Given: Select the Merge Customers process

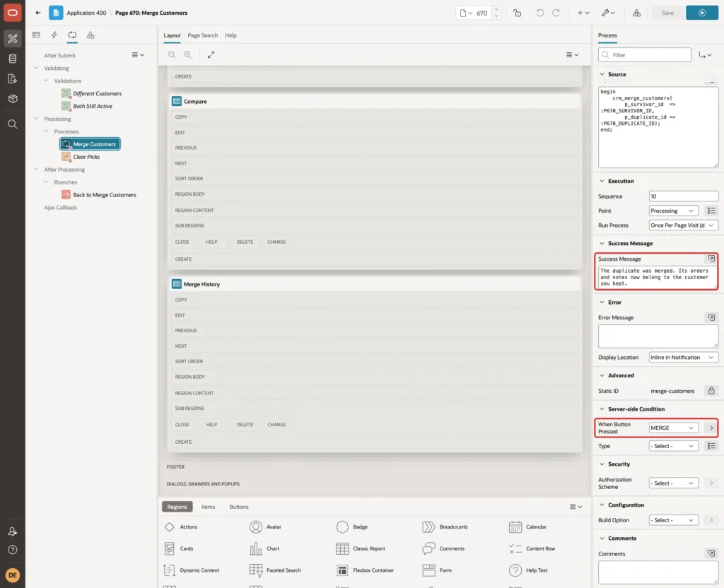Looking at the screenshot, I should click(x=90, y=144).
